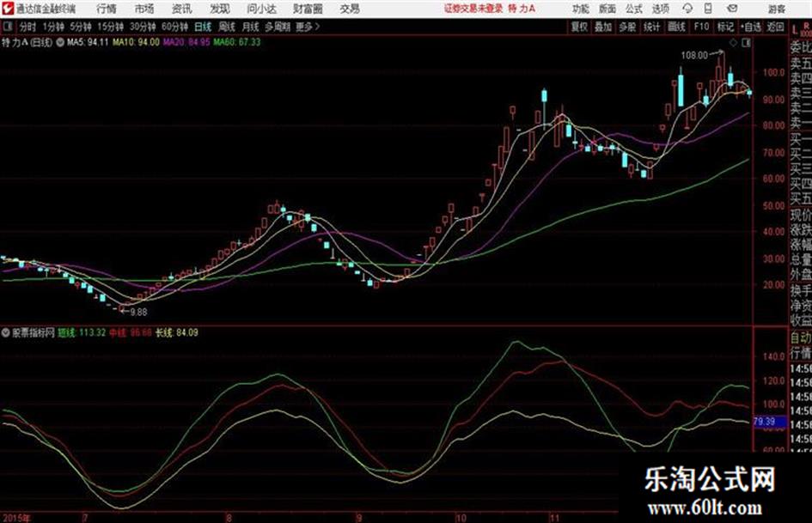Switch to the 30分钟 period tab
The image size is (812, 523).
click(x=143, y=27)
